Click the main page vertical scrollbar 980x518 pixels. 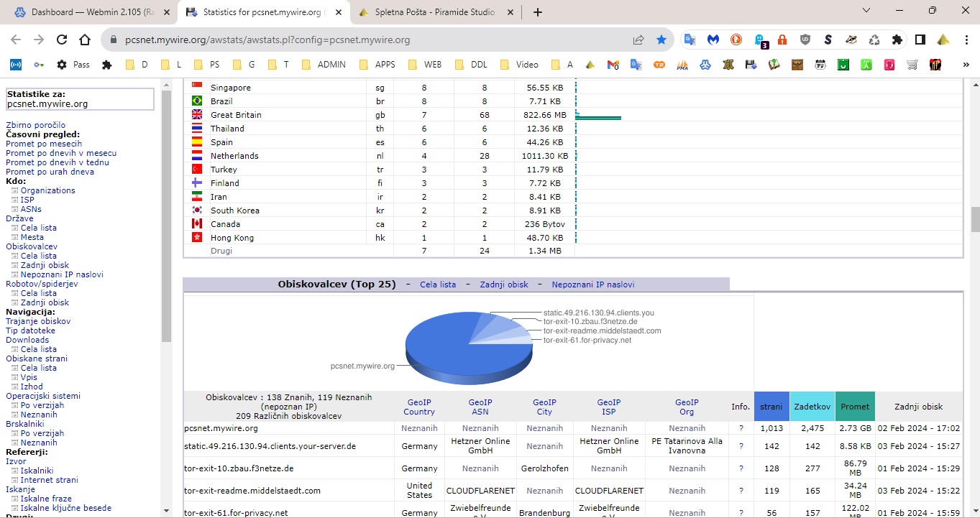(x=975, y=219)
